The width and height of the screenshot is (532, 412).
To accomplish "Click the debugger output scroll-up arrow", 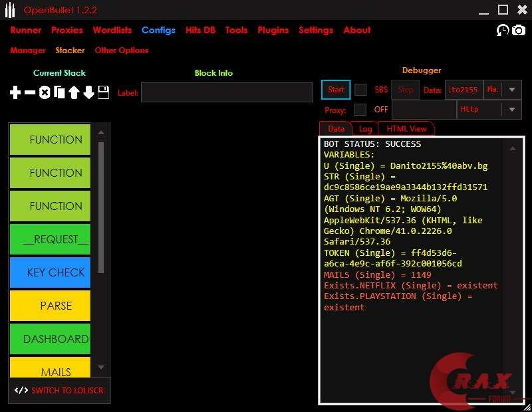I will [512, 148].
